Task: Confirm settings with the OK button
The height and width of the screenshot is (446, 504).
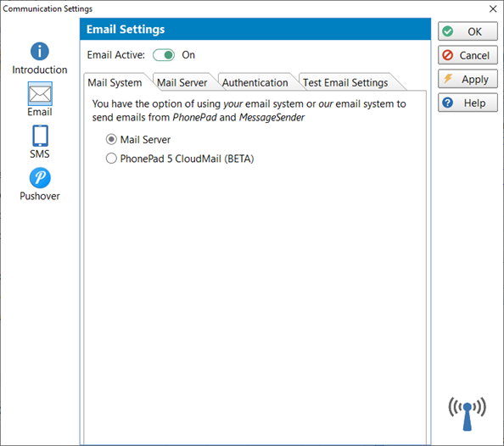Action: (x=468, y=31)
